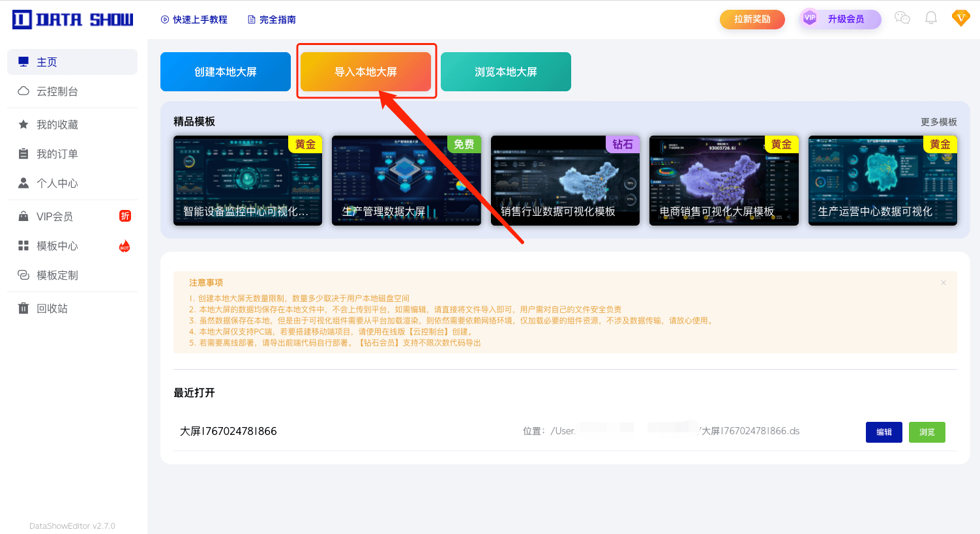Click the cloud icon for 云控制台
This screenshot has width=980, height=534.
tap(23, 91)
